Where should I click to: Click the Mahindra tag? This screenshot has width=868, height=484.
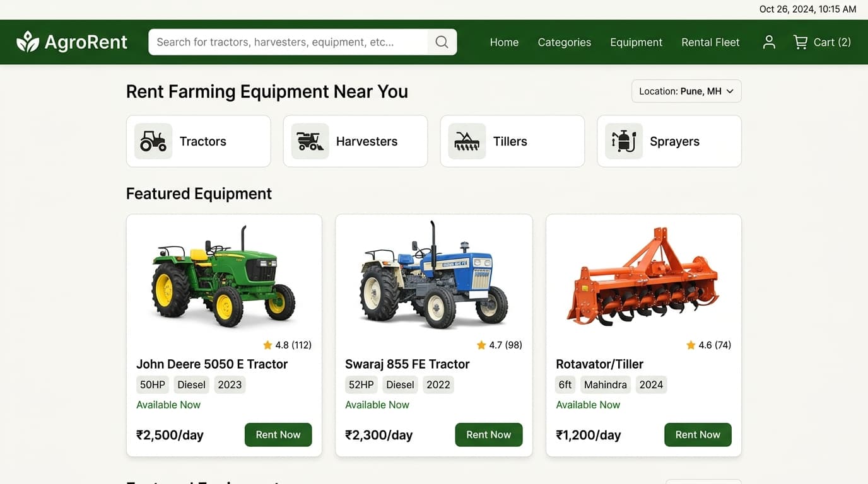click(x=606, y=384)
